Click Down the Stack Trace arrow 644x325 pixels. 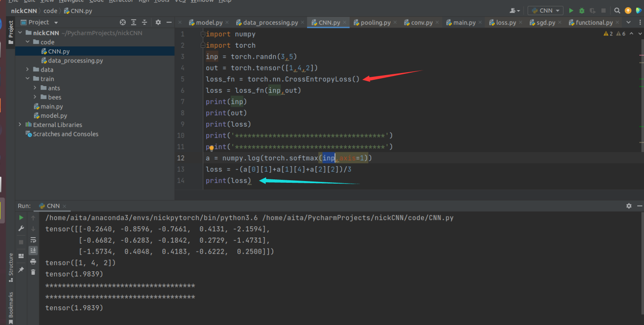[x=33, y=228]
